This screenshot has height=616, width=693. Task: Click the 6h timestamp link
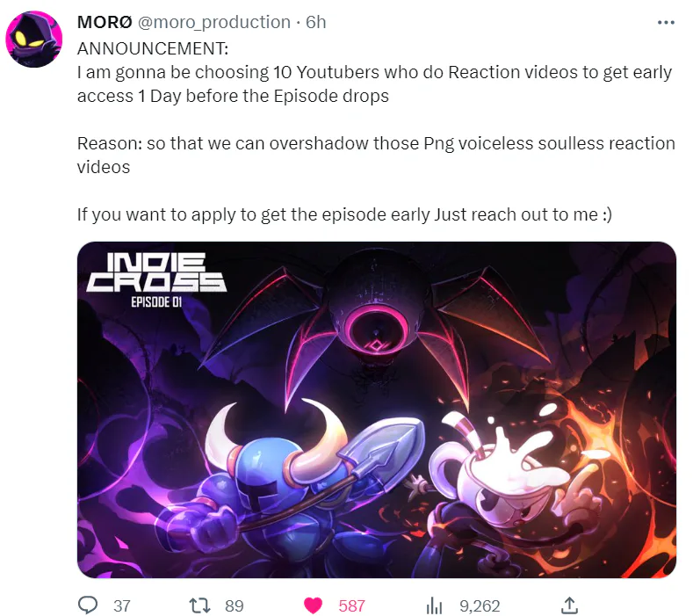(x=316, y=22)
